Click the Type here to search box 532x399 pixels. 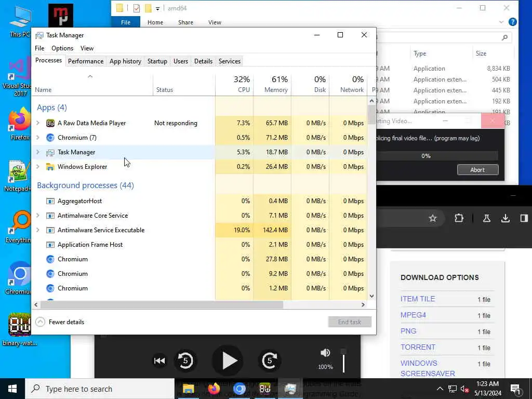[x=100, y=389]
